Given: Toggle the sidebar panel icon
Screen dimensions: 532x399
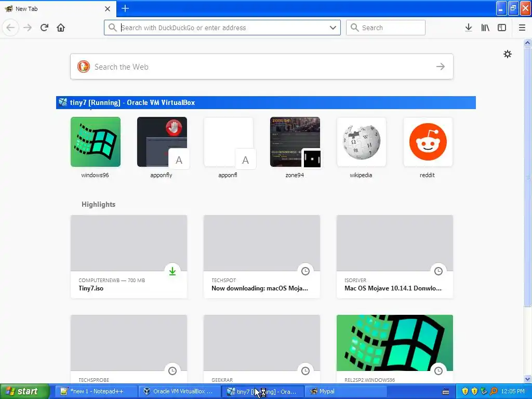Looking at the screenshot, I should point(502,28).
